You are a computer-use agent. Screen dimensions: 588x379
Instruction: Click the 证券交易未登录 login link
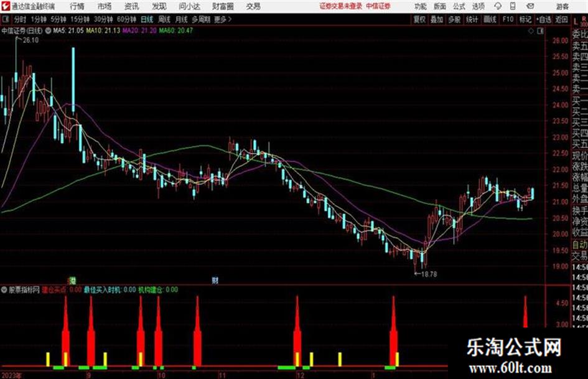click(x=340, y=6)
